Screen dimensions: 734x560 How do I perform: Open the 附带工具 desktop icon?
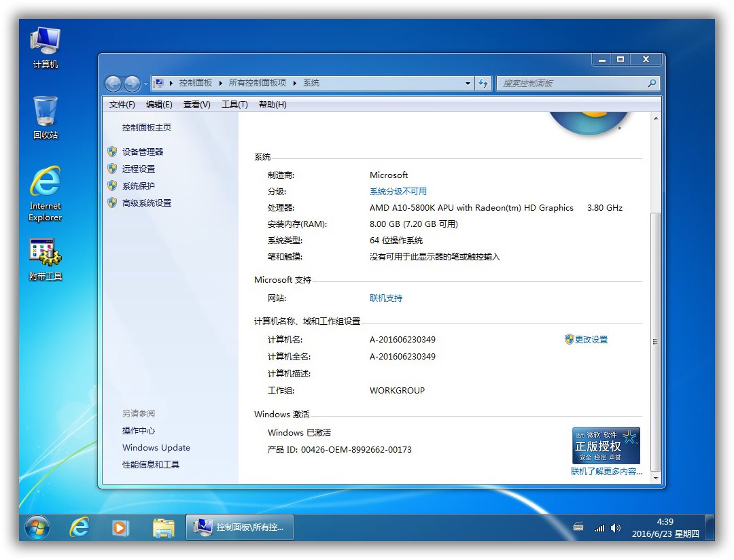pyautogui.click(x=45, y=260)
